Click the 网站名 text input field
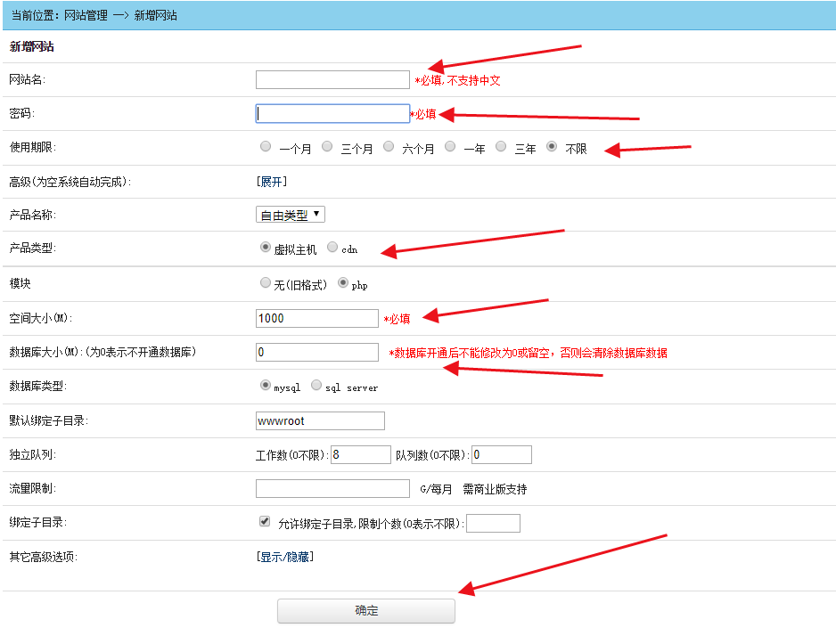This screenshot has width=836, height=644. [332, 80]
